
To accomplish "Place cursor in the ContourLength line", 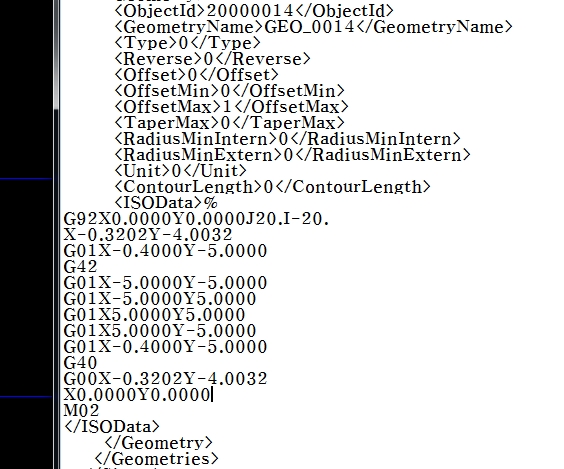I will pos(272,186).
